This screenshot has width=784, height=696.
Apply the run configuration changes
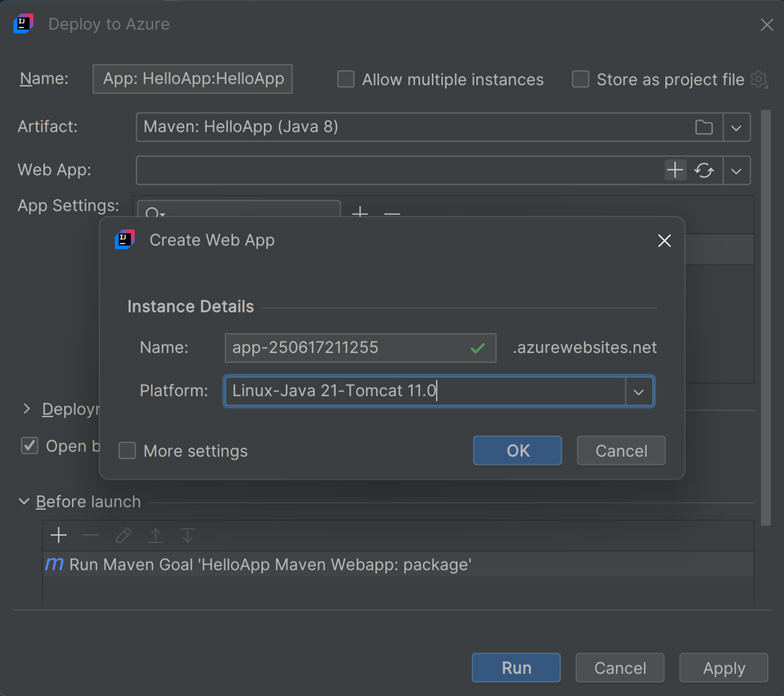tap(723, 667)
